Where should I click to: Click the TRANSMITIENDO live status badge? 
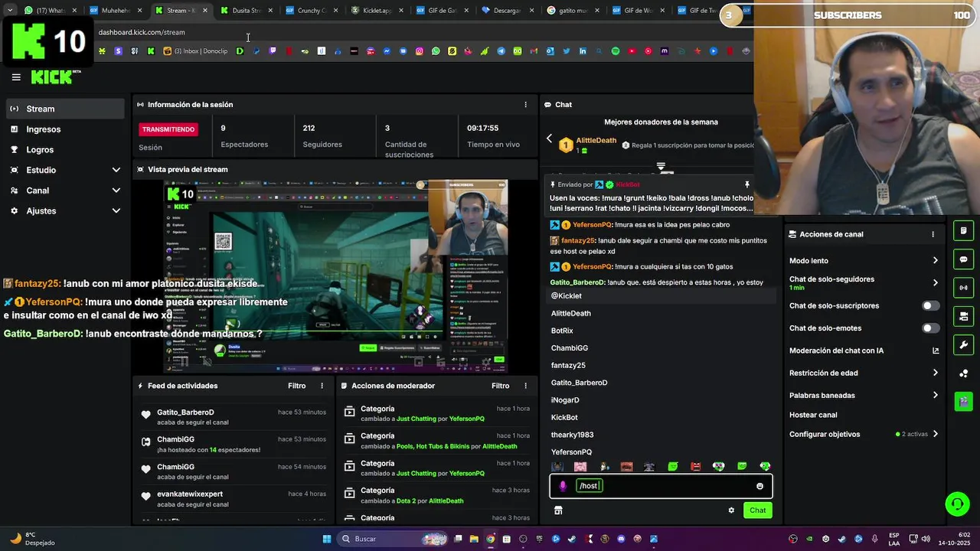[x=168, y=129]
